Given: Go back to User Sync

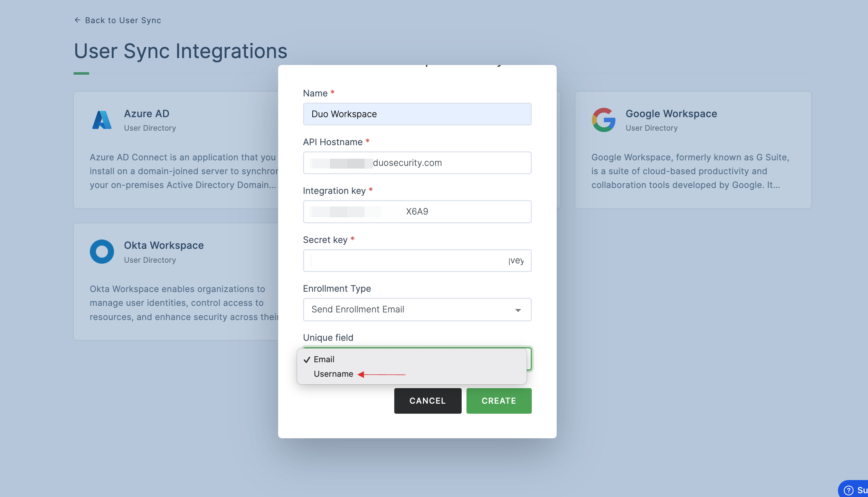Looking at the screenshot, I should [x=117, y=20].
